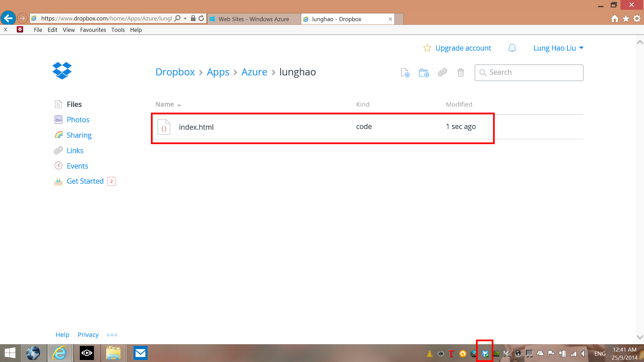Click the footer Help link
644x362 pixels.
[62, 335]
